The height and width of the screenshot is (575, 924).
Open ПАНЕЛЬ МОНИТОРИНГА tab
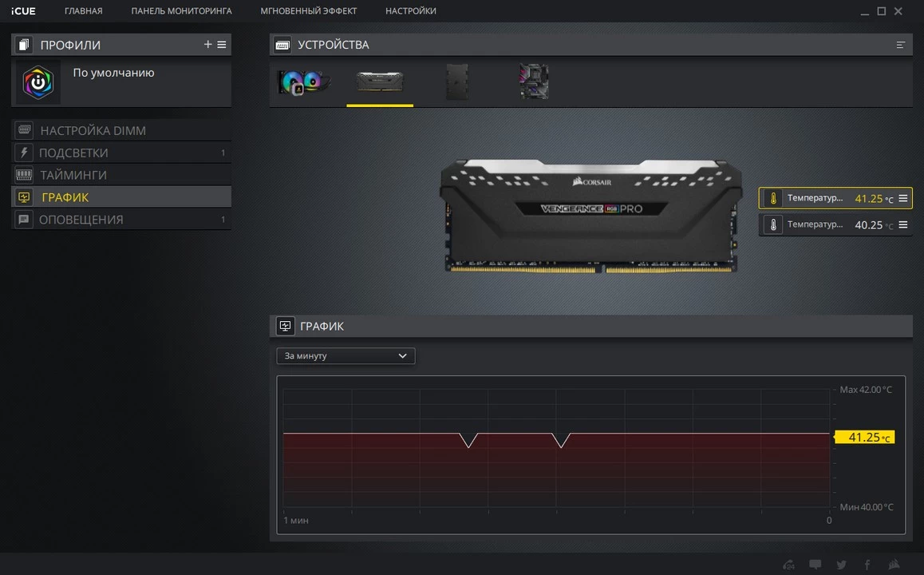pyautogui.click(x=181, y=11)
